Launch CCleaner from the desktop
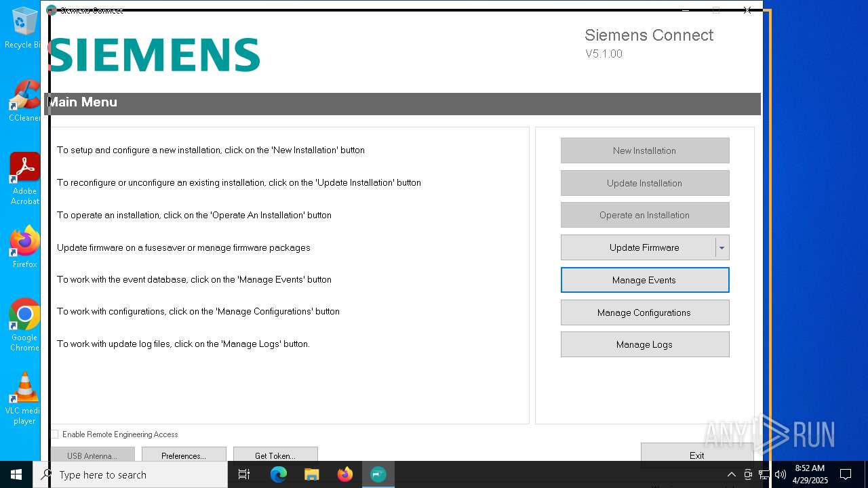Image resolution: width=868 pixels, height=488 pixels. point(24,101)
